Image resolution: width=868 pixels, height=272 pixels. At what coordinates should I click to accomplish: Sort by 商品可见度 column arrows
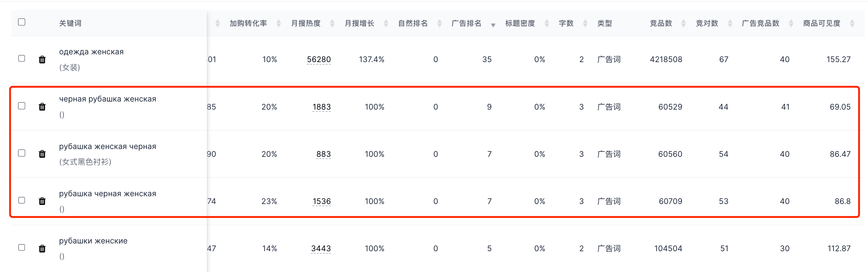point(852,23)
